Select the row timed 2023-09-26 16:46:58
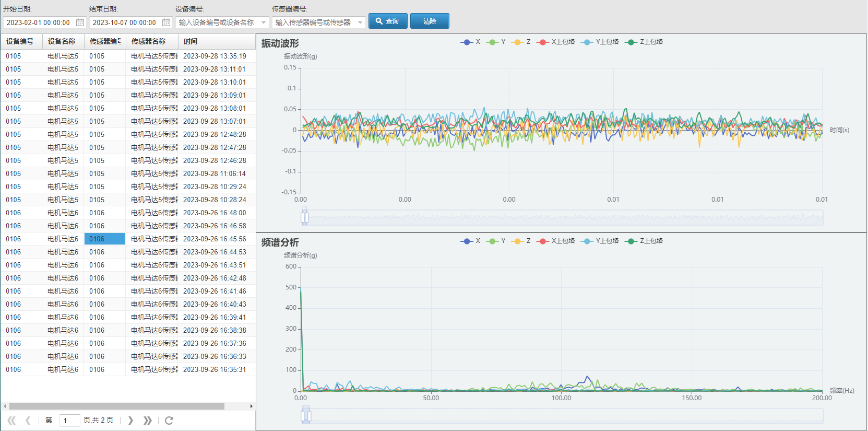This screenshot has height=431, width=868. coord(128,226)
